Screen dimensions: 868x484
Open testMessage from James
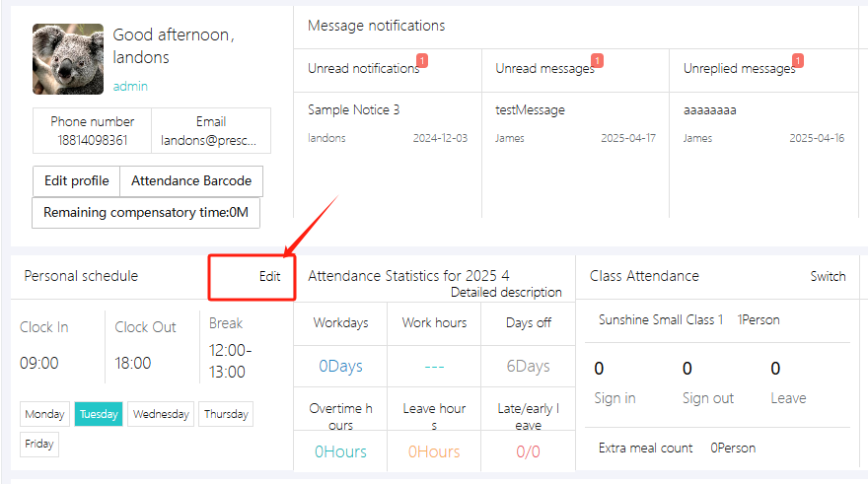point(531,110)
